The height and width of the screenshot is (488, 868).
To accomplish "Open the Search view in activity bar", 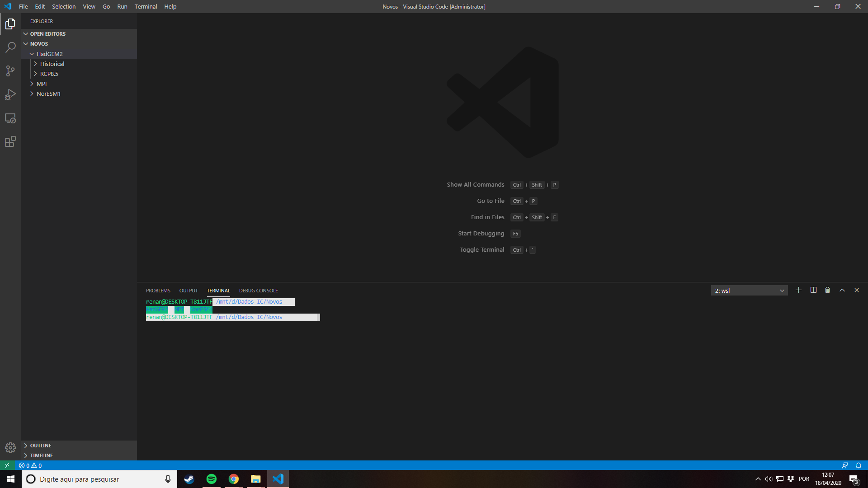I will point(10,47).
